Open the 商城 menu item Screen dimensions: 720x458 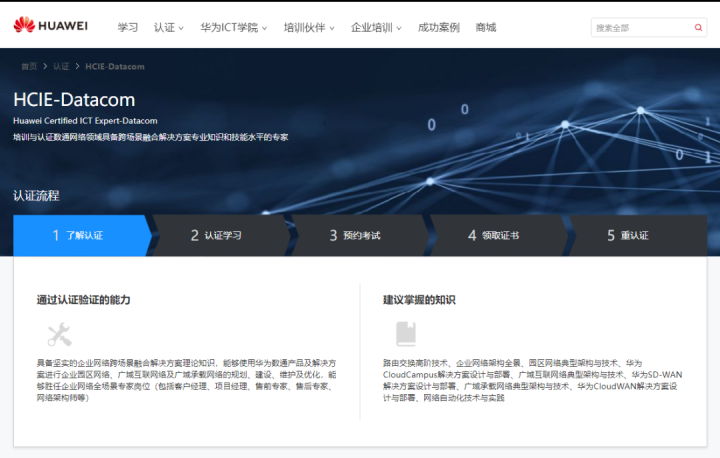[x=486, y=28]
